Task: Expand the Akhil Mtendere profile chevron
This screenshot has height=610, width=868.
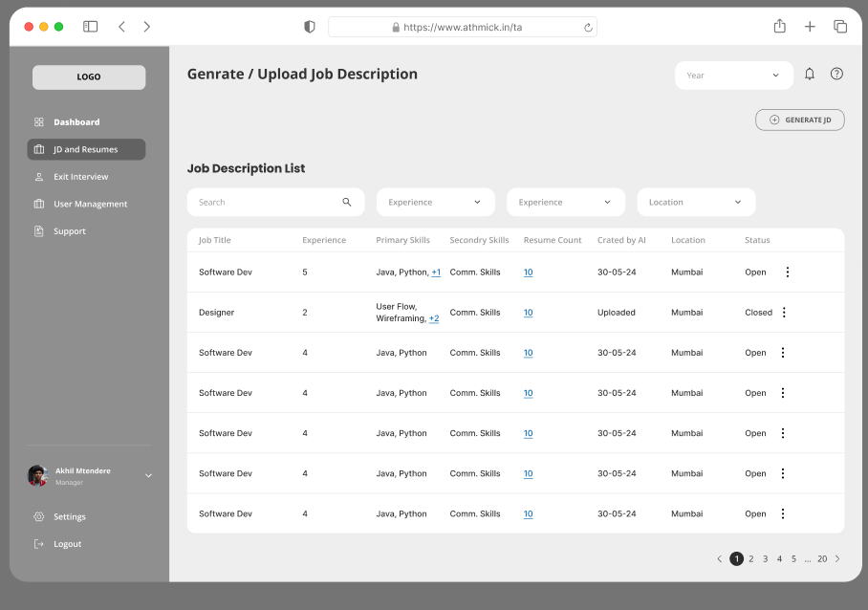Action: click(148, 475)
